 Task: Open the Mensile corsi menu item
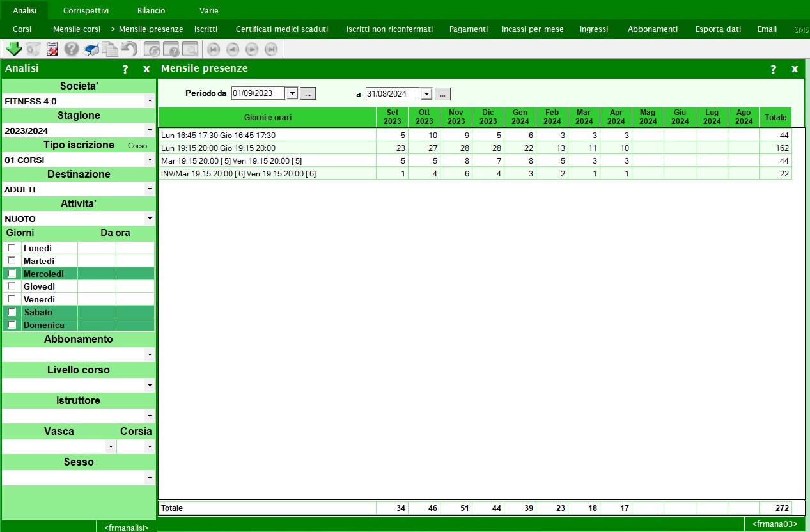[x=77, y=29]
